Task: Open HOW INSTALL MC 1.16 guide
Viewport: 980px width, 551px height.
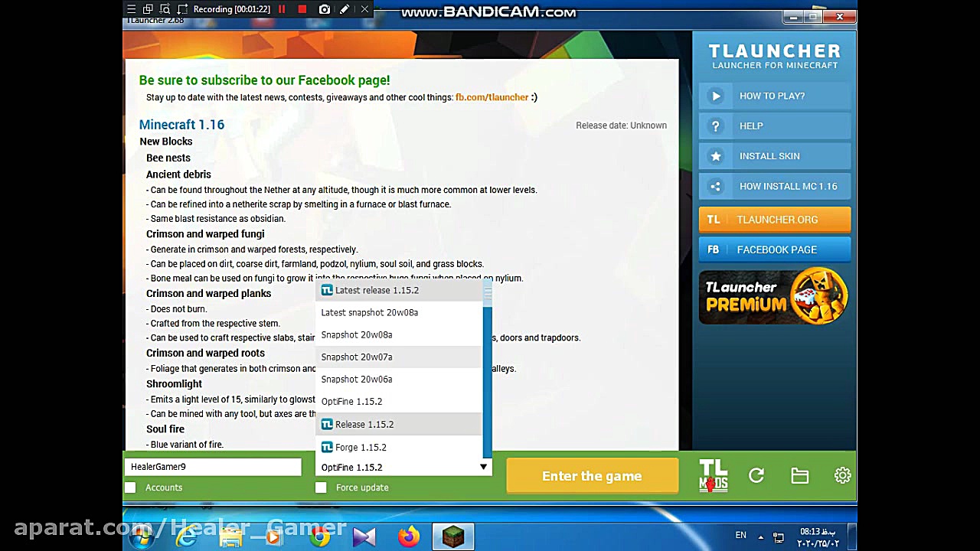Action: (775, 186)
